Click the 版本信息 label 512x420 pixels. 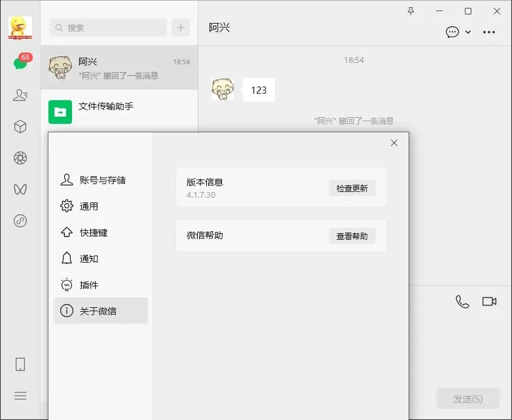205,182
